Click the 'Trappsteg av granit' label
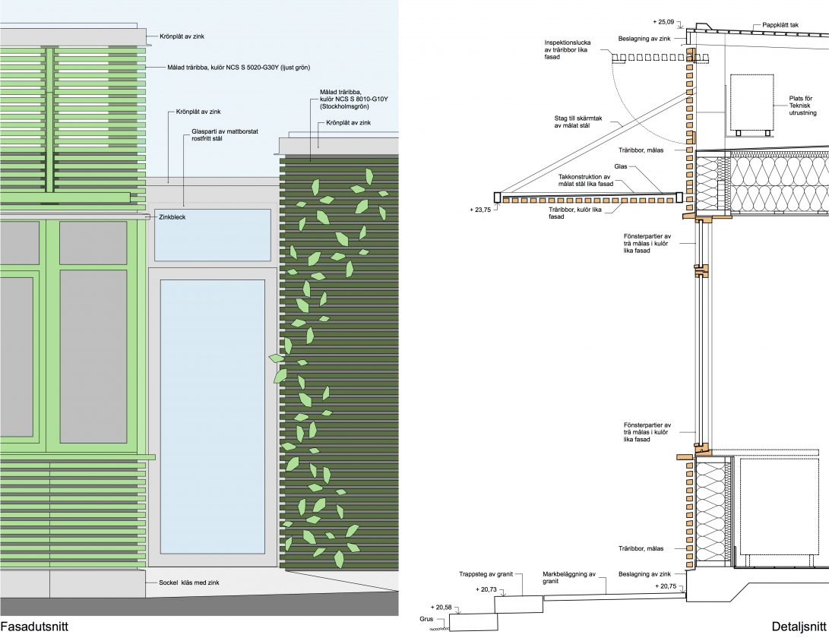Screen dimensions: 829x644 coord(486,574)
